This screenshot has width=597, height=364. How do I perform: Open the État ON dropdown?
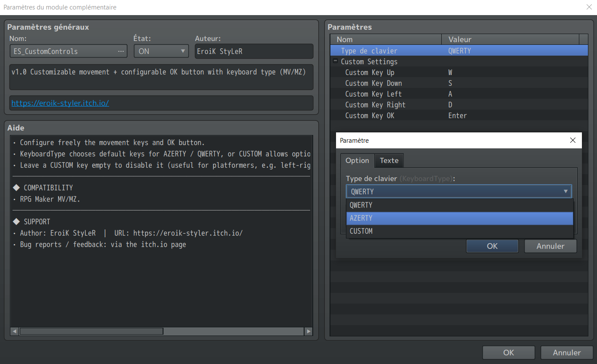[161, 51]
